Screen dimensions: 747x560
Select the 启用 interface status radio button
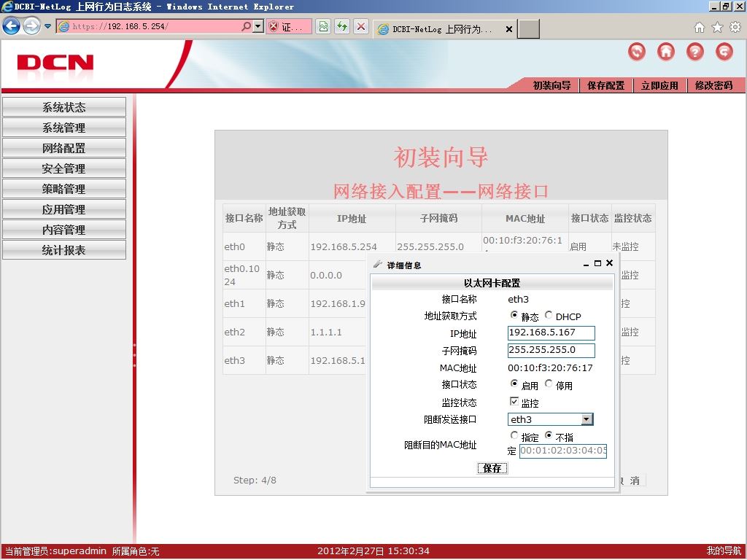coord(514,384)
